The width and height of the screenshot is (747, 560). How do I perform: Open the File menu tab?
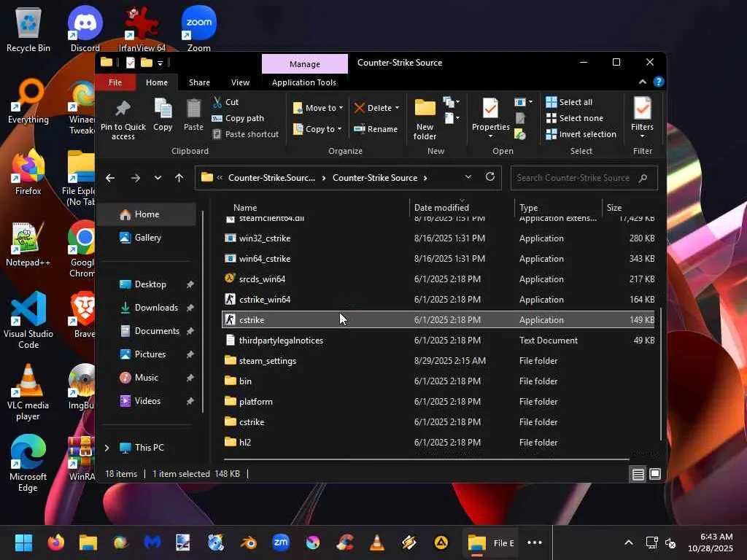115,82
